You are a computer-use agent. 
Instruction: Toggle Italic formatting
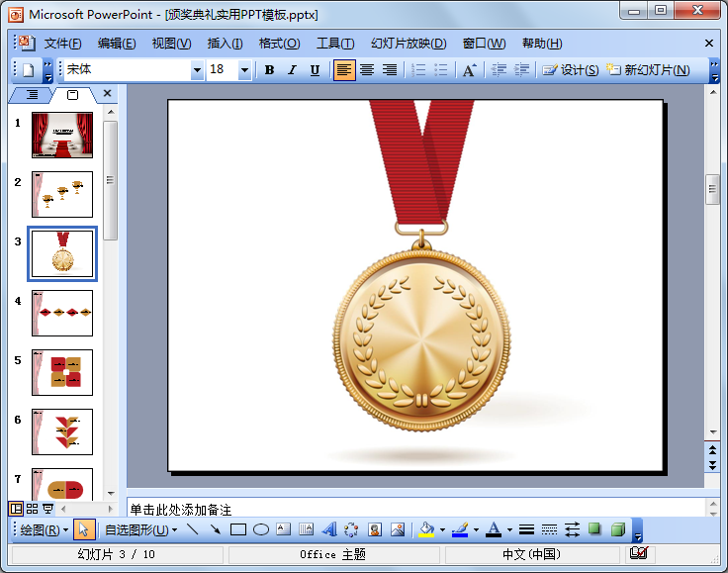pos(292,70)
